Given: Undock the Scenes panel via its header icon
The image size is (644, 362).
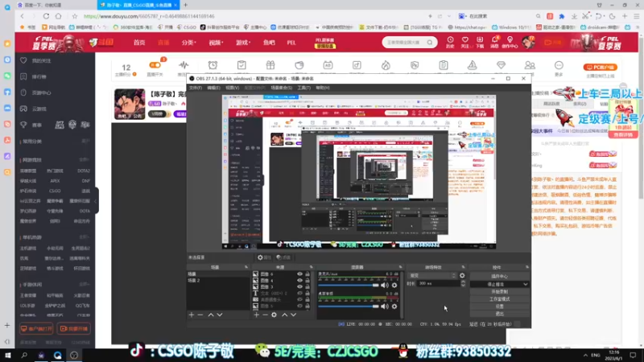Looking at the screenshot, I should [246, 267].
